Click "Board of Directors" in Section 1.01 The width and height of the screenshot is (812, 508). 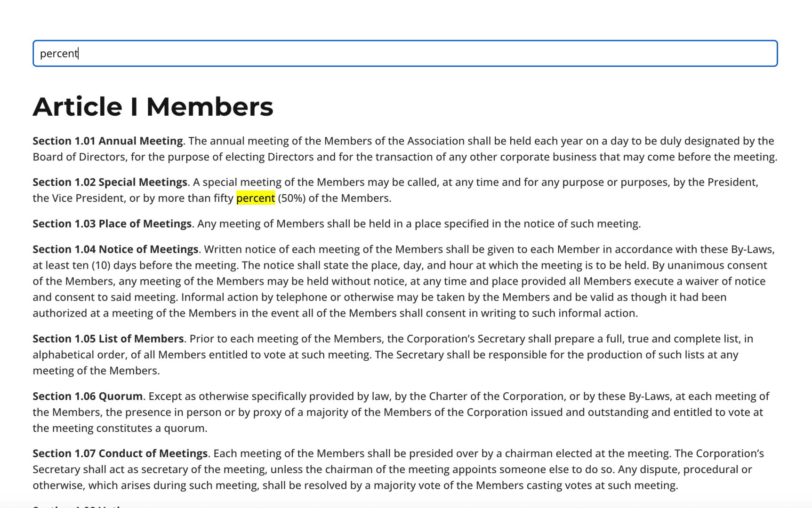(x=79, y=157)
